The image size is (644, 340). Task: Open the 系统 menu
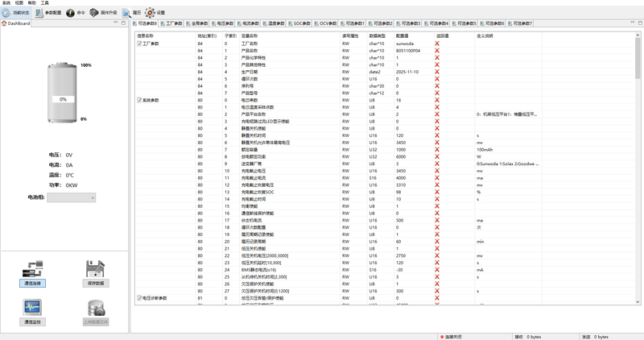coord(7,3)
